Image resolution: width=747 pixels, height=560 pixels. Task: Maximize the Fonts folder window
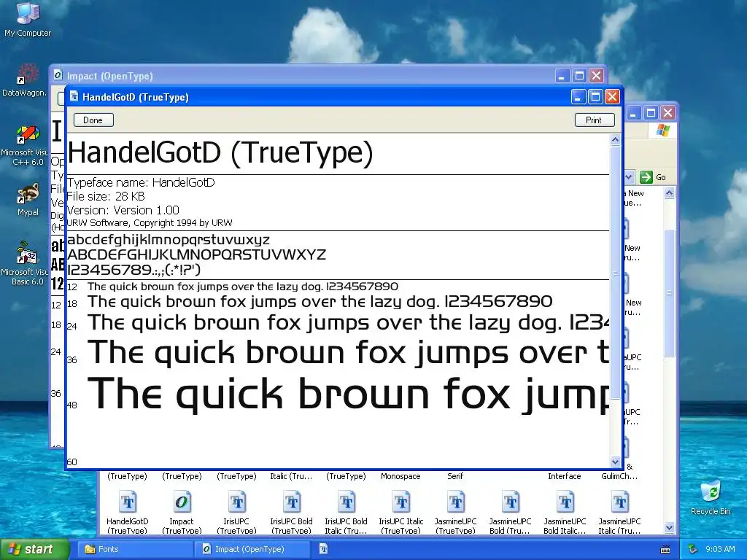(651, 113)
